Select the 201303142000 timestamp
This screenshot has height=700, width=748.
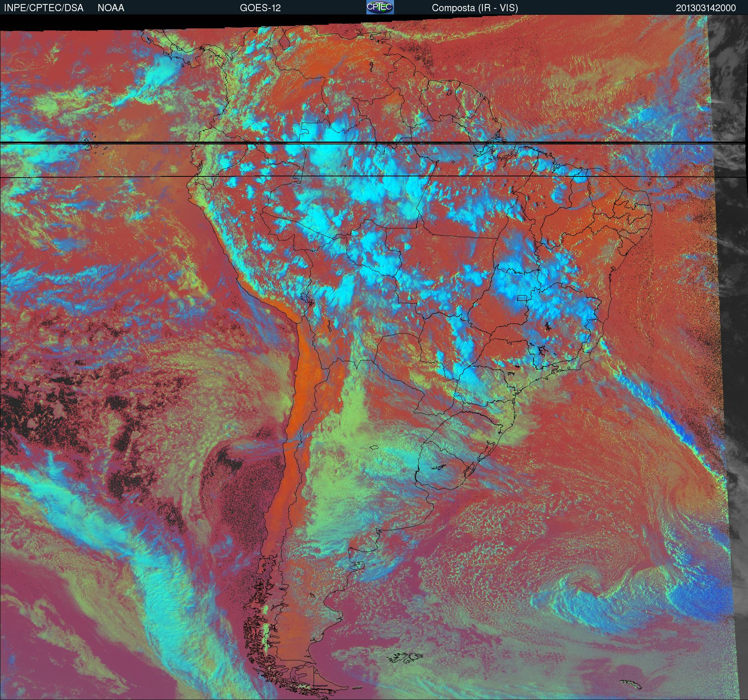706,8
